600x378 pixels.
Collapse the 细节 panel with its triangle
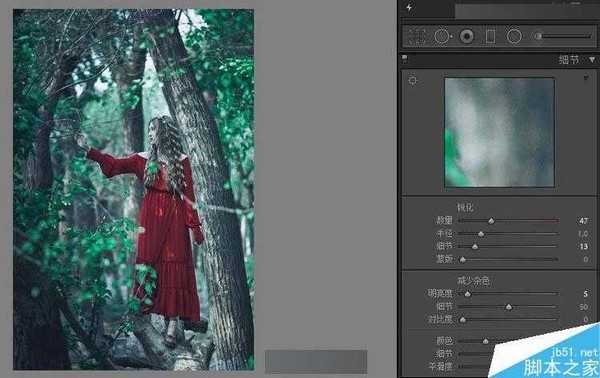(x=592, y=60)
